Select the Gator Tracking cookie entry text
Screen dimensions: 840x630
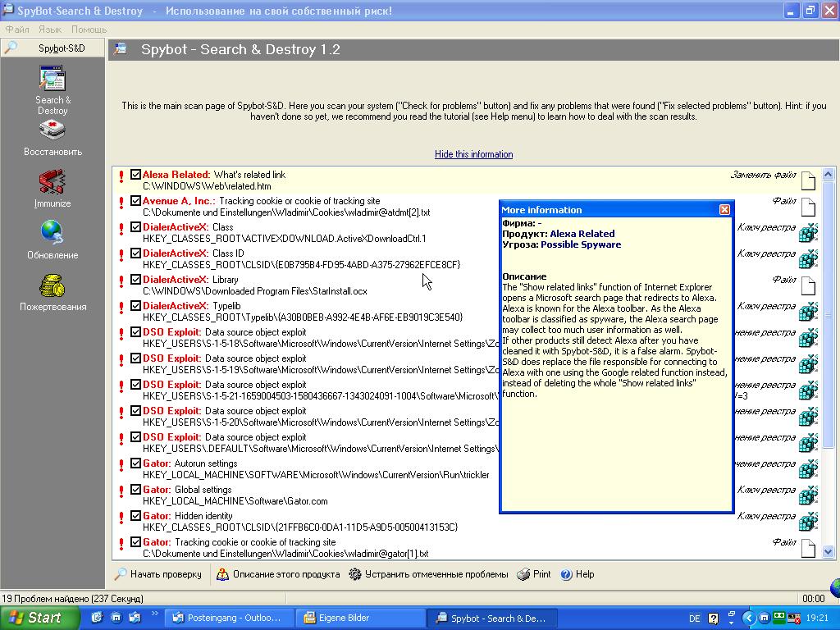coord(240,542)
